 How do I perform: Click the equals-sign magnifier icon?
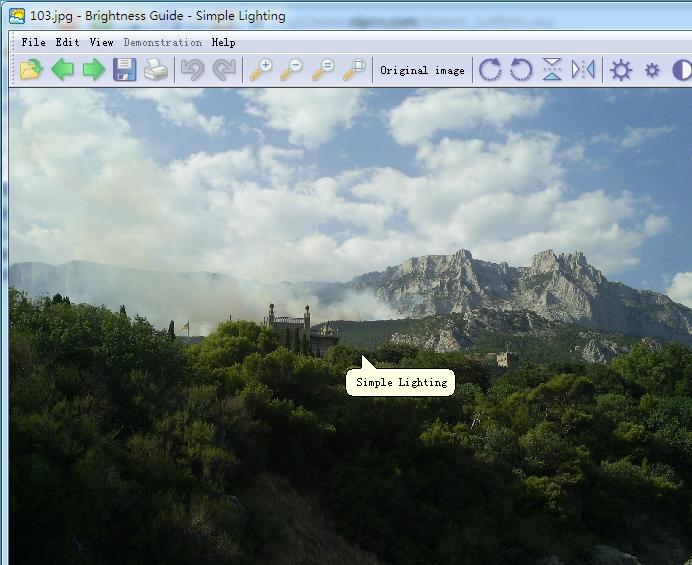click(323, 70)
